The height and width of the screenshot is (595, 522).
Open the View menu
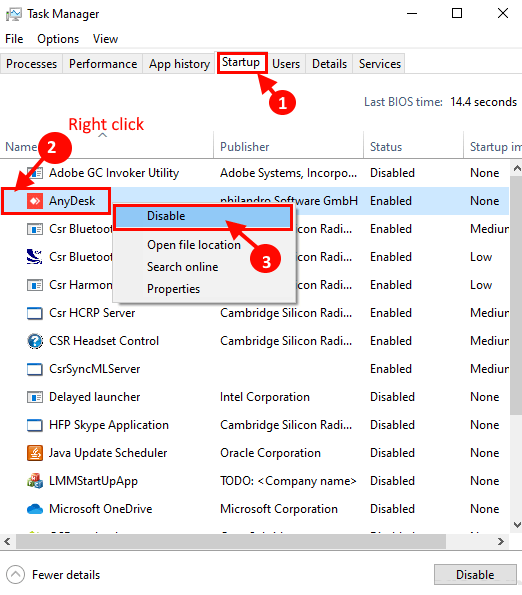click(105, 39)
